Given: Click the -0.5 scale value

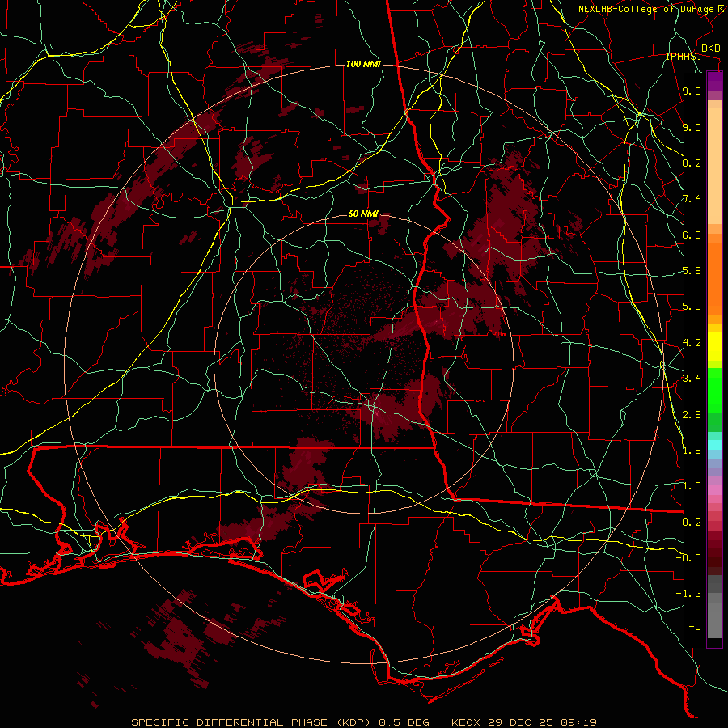Looking at the screenshot, I should point(688,558).
